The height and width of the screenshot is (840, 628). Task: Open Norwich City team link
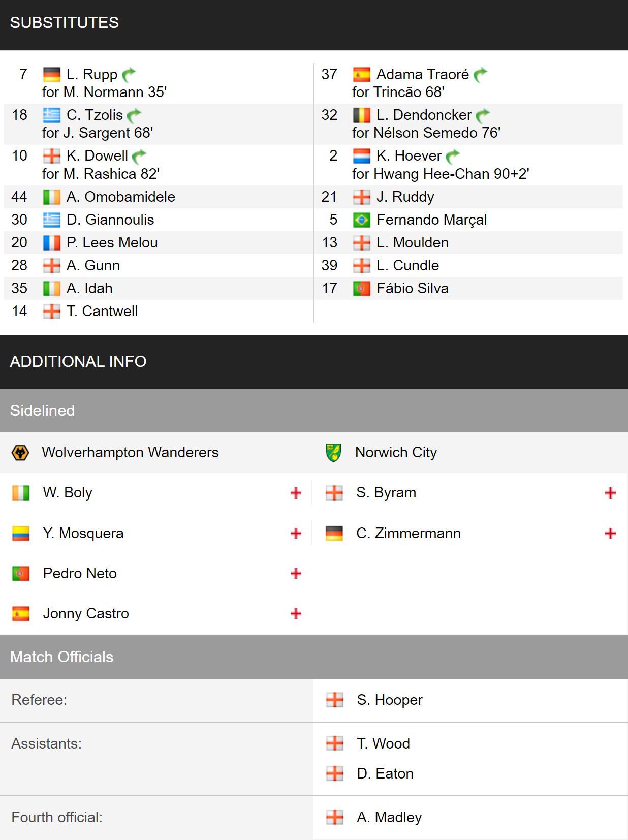[x=396, y=452]
